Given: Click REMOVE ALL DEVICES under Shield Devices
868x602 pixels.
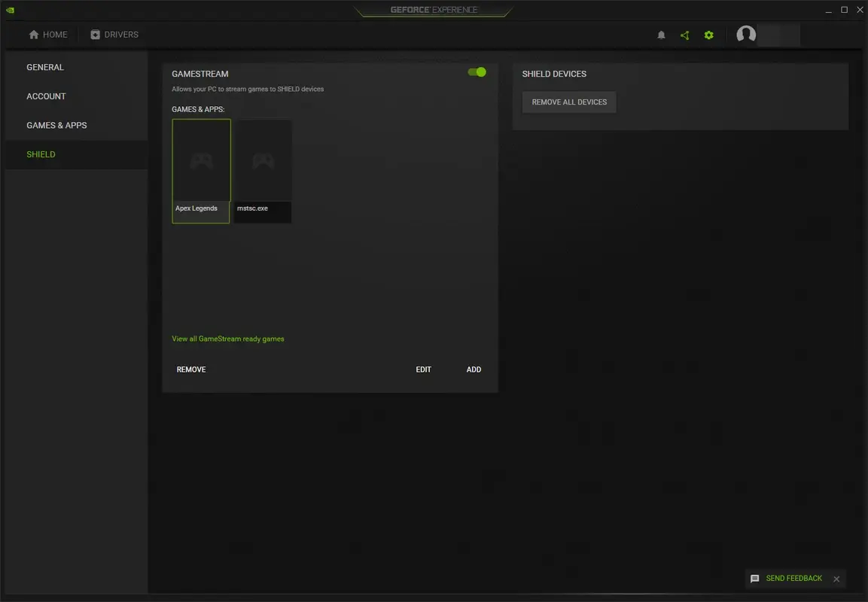Looking at the screenshot, I should pos(568,102).
